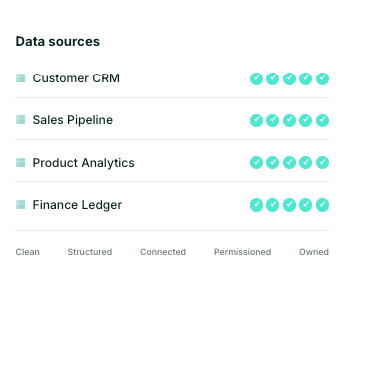
Task: Select the Customer CRM data source
Action: pos(172,78)
